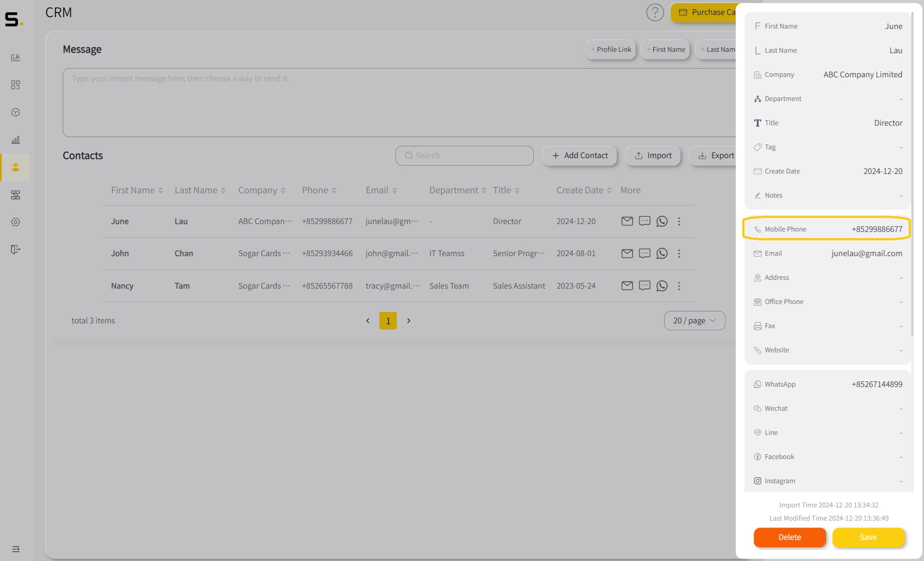The width and height of the screenshot is (924, 561).
Task: Open the bar chart analytics sidebar icon
Action: click(x=15, y=140)
